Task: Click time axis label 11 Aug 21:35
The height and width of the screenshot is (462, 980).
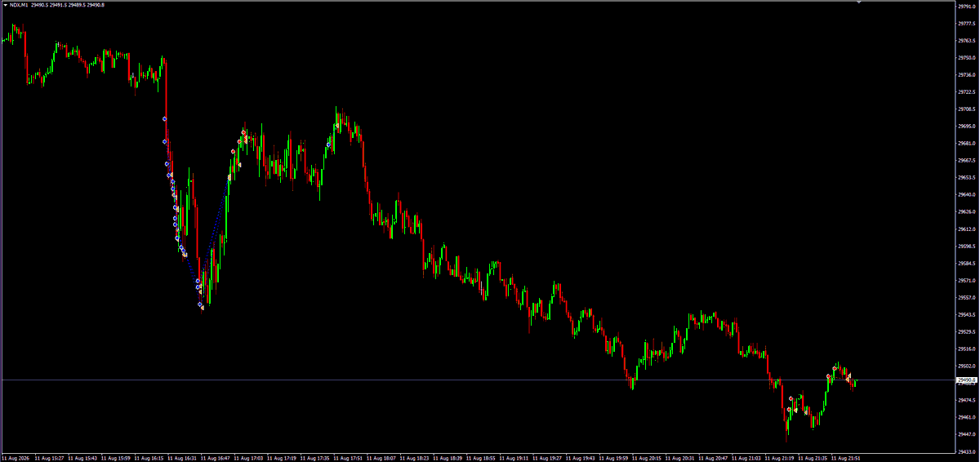Action: [x=814, y=458]
